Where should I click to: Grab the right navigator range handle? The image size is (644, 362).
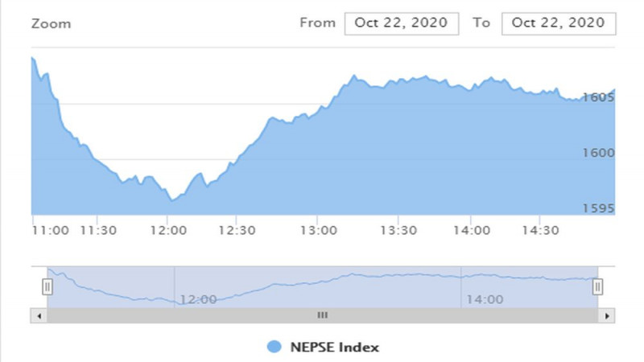click(x=597, y=287)
